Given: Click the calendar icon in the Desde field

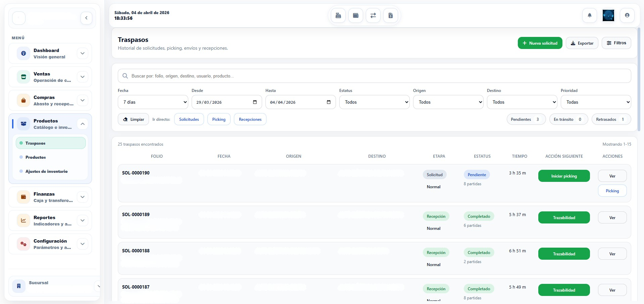Looking at the screenshot, I should [x=255, y=102].
